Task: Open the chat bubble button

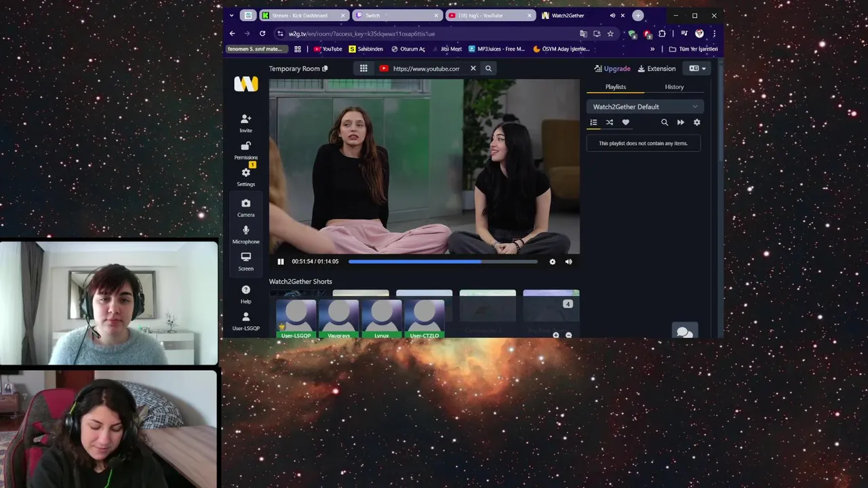Action: pyautogui.click(x=684, y=332)
